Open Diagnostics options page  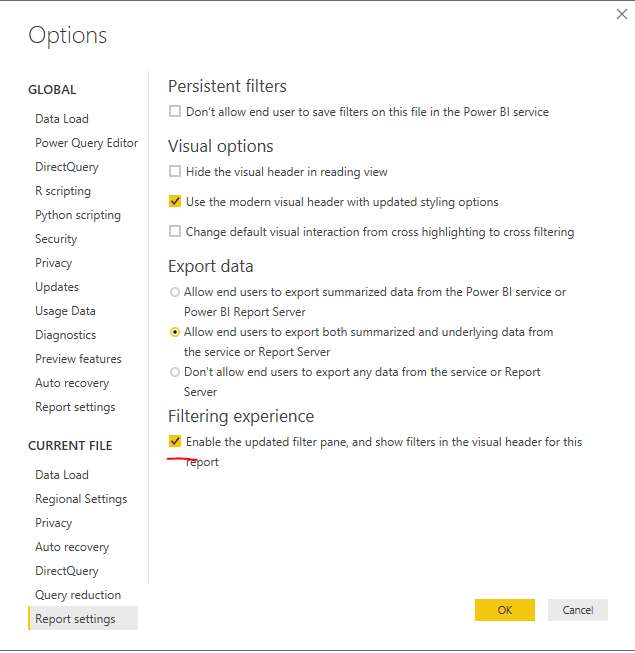pos(65,335)
